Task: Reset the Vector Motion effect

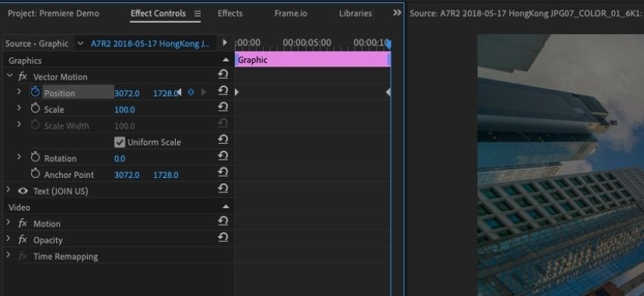Action: [223, 75]
